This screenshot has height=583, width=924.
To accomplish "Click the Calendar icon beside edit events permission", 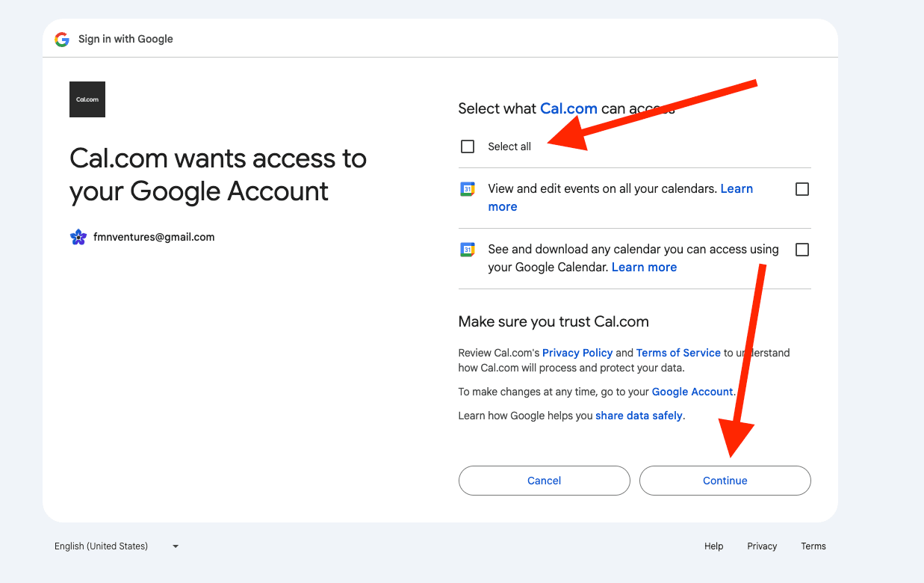I will (x=467, y=188).
